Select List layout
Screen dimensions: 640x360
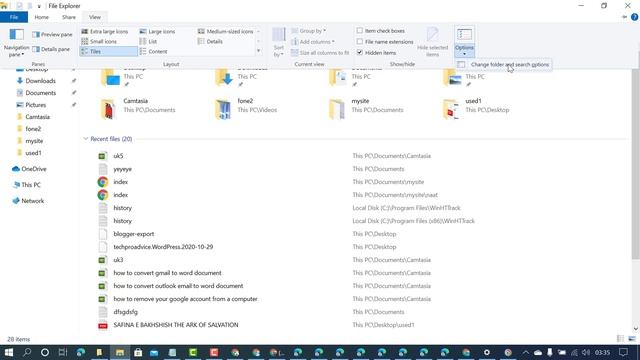(x=149, y=42)
